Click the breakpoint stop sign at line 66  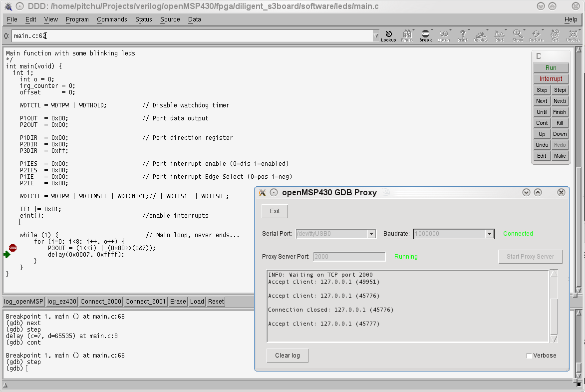[x=12, y=248]
